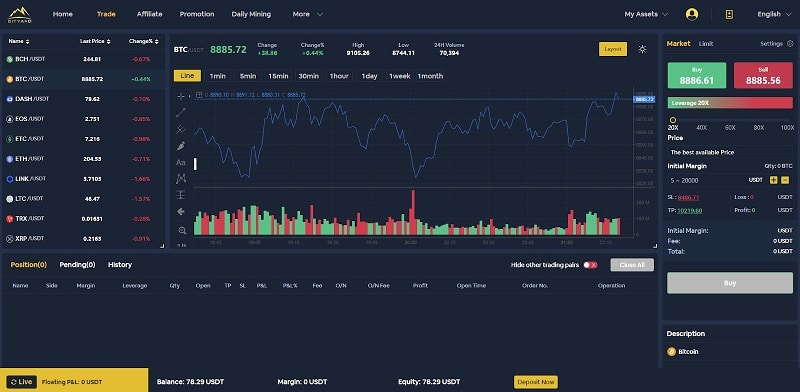Viewport: 800px width, 392px height.
Task: Switch to Live trading mode toggle
Action: [x=21, y=382]
